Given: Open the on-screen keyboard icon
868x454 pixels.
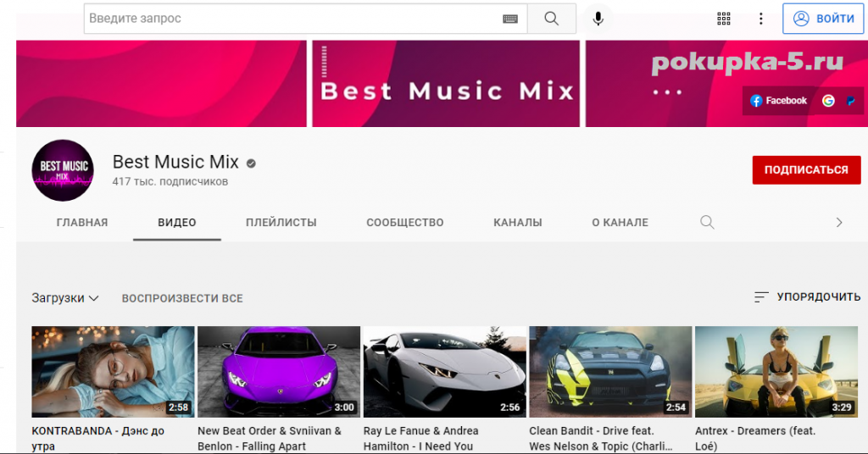Looking at the screenshot, I should [x=509, y=19].
